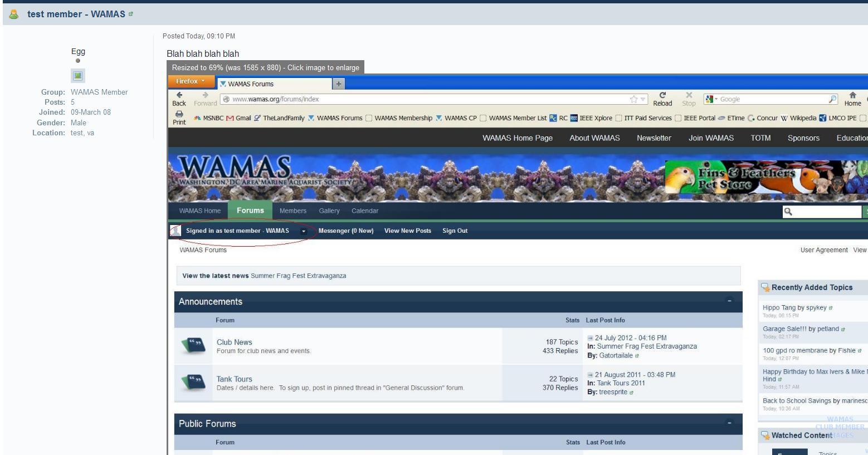This screenshot has height=455, width=868.
Task: Open Summer Frag Fest Extravaganza latest news link
Action: pyautogui.click(x=299, y=276)
